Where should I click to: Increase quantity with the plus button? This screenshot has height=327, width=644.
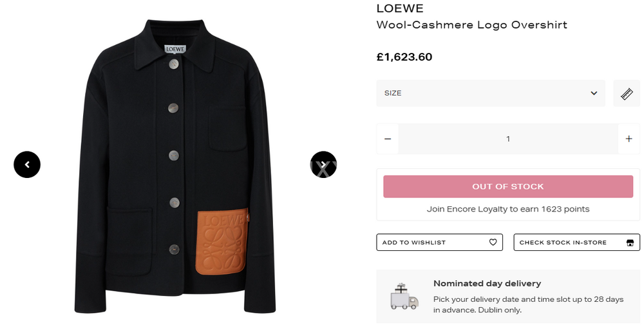click(629, 139)
